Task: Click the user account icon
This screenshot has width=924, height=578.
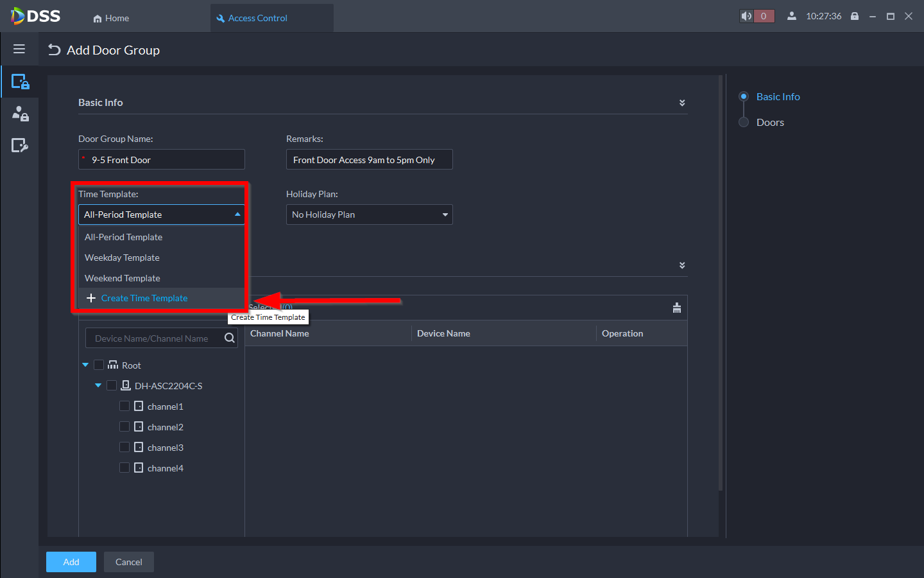Action: click(792, 17)
